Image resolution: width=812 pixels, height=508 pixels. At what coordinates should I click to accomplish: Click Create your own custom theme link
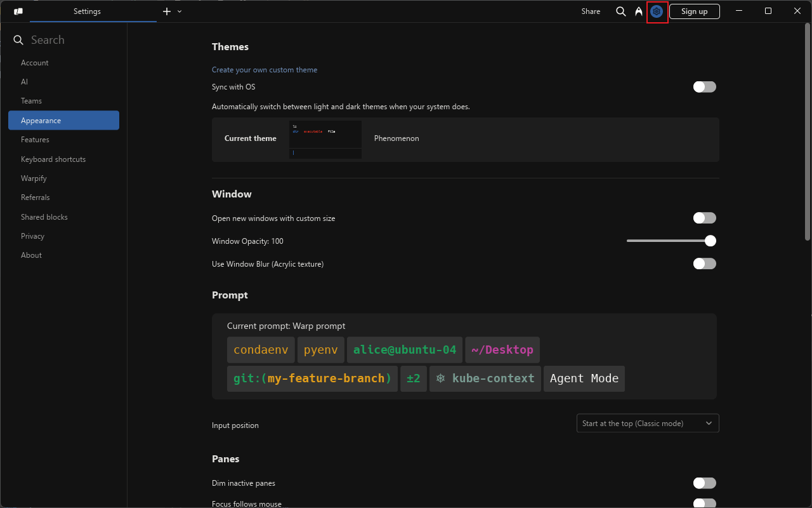click(x=265, y=70)
